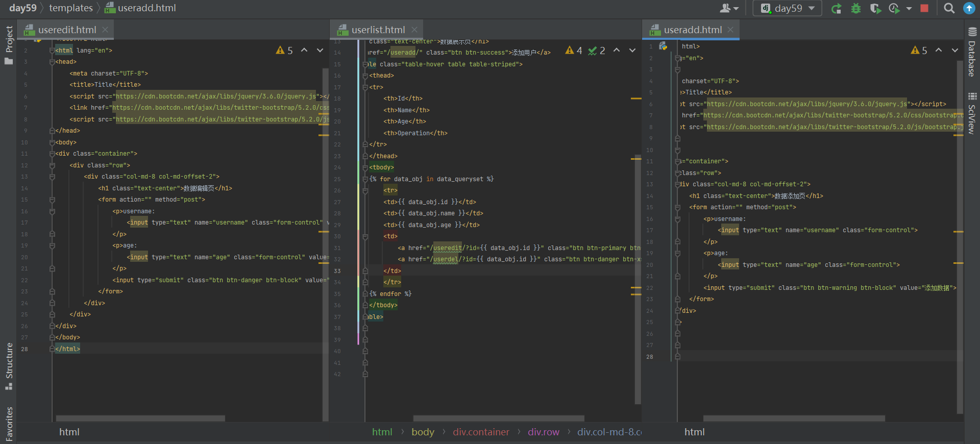Click horizontal scrollbar of userlist.html editor
This screenshot has height=444, width=980.
pos(498,418)
